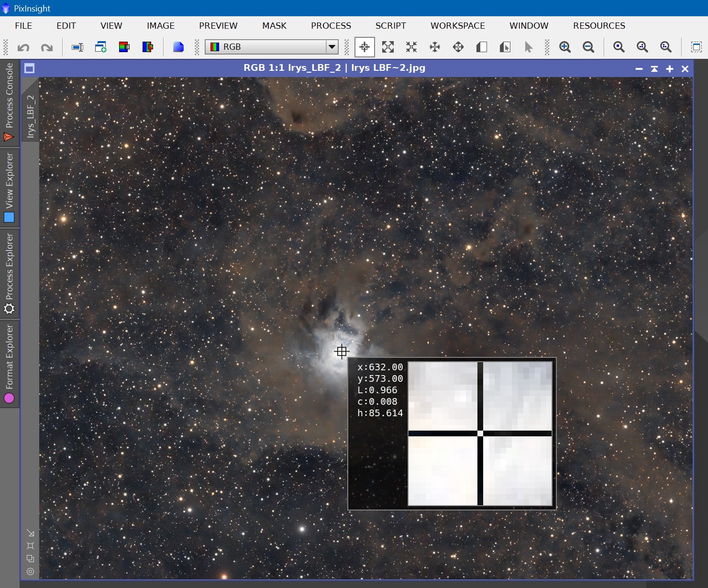Click the blue preview shape icon
The height and width of the screenshot is (588, 708).
(x=178, y=47)
